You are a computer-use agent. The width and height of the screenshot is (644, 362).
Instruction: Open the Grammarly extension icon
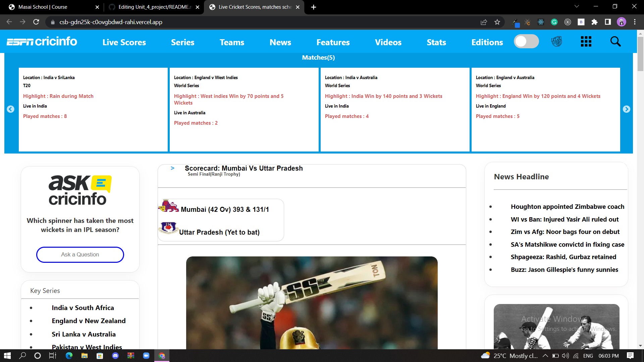click(554, 22)
